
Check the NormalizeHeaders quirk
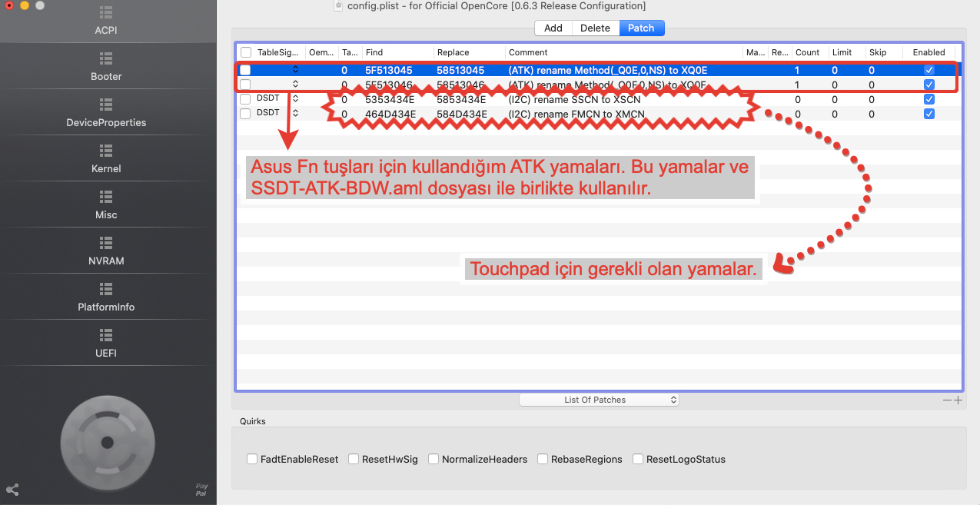point(434,459)
